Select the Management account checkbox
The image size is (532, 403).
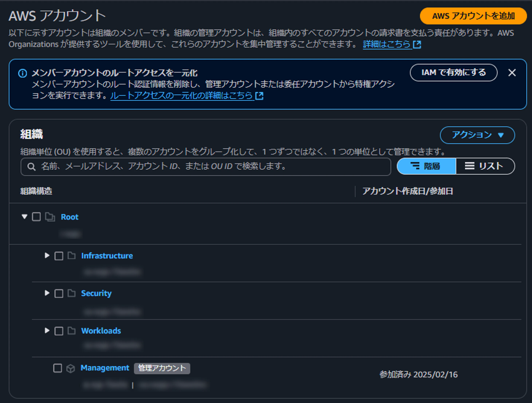(x=58, y=368)
